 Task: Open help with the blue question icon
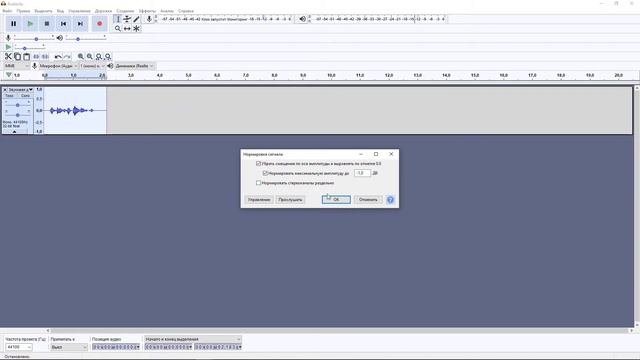pos(390,200)
